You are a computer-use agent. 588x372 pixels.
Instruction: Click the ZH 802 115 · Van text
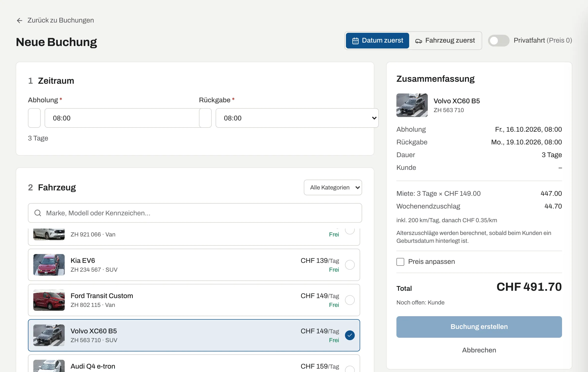pos(93,305)
